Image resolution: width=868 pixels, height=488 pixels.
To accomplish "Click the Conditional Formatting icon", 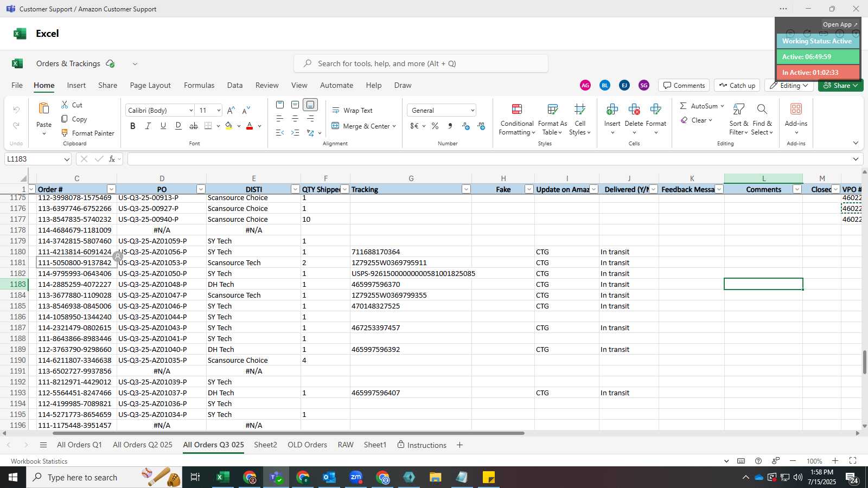I will [517, 110].
